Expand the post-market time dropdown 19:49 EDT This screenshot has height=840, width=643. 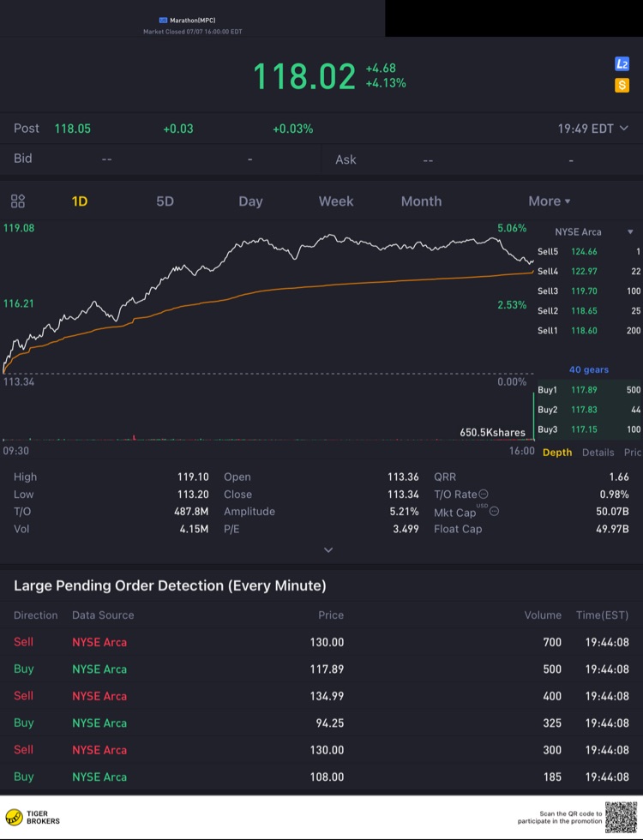592,129
